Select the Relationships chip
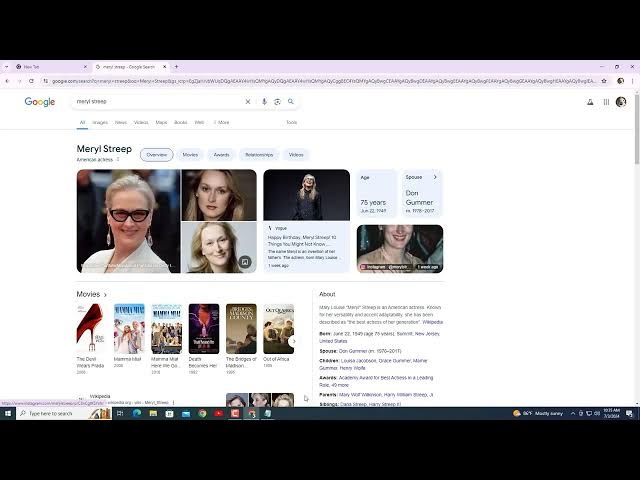This screenshot has width=640, height=480. 259,155
